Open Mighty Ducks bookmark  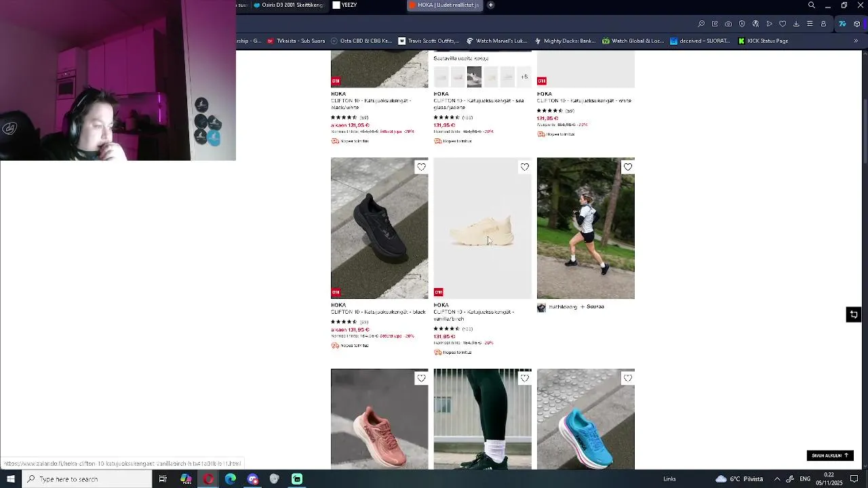[564, 41]
